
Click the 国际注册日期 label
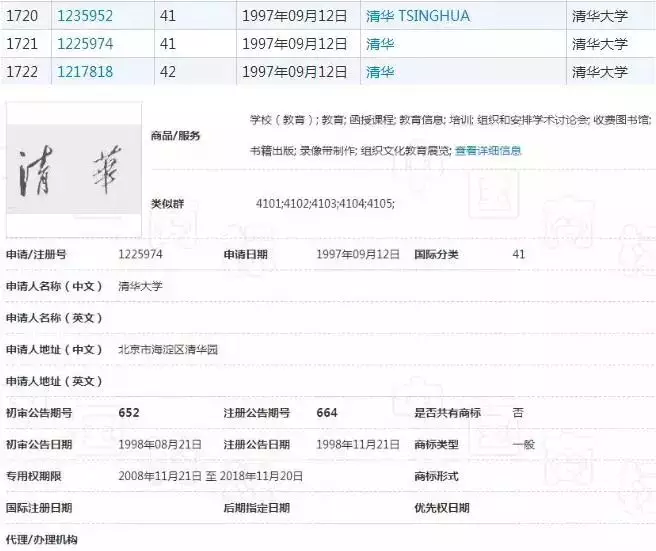click(39, 508)
